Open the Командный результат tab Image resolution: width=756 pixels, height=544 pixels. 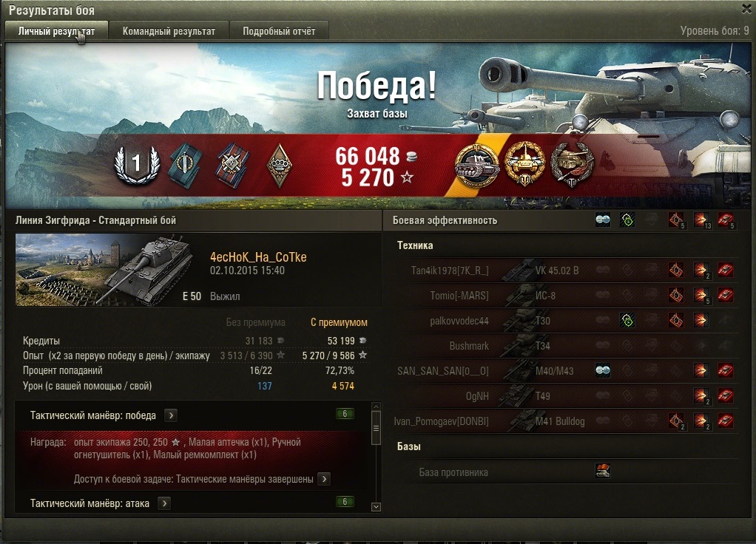tap(169, 31)
